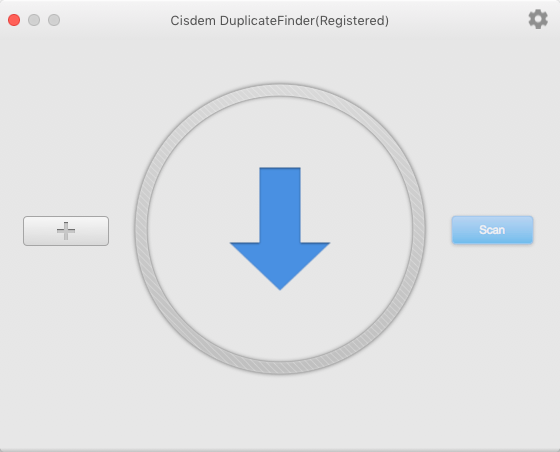
Task: Click the Cisdem DuplicateFinder(Registered) title text
Action: tap(279, 21)
